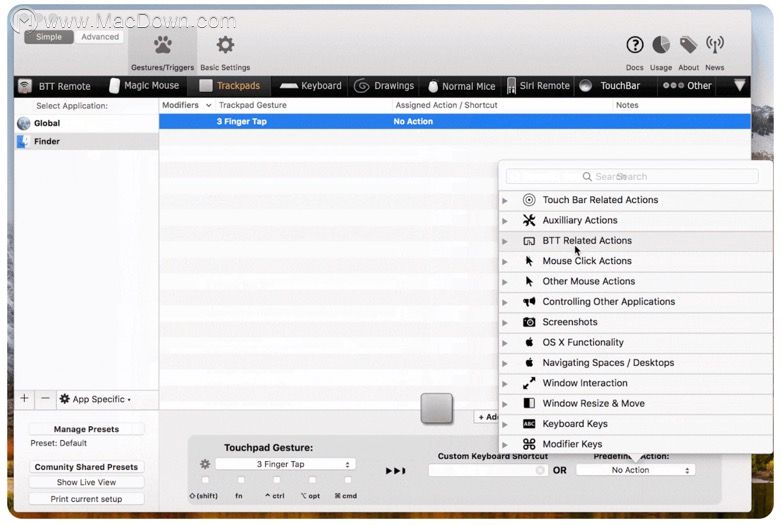
Task: Open Basic Settings gear icon
Action: tap(225, 45)
